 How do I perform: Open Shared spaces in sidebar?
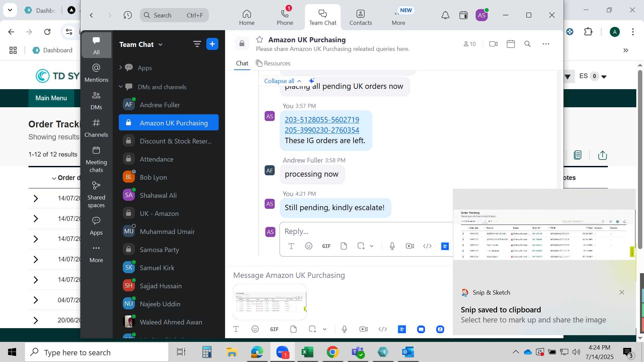96,194
